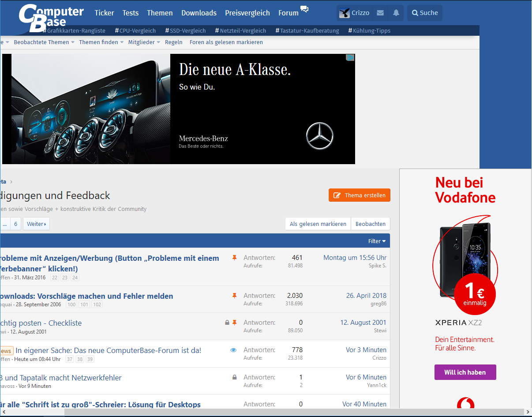Open the Schrift ist zu groß thread
Screen dimensions: 532x417
(x=101, y=405)
